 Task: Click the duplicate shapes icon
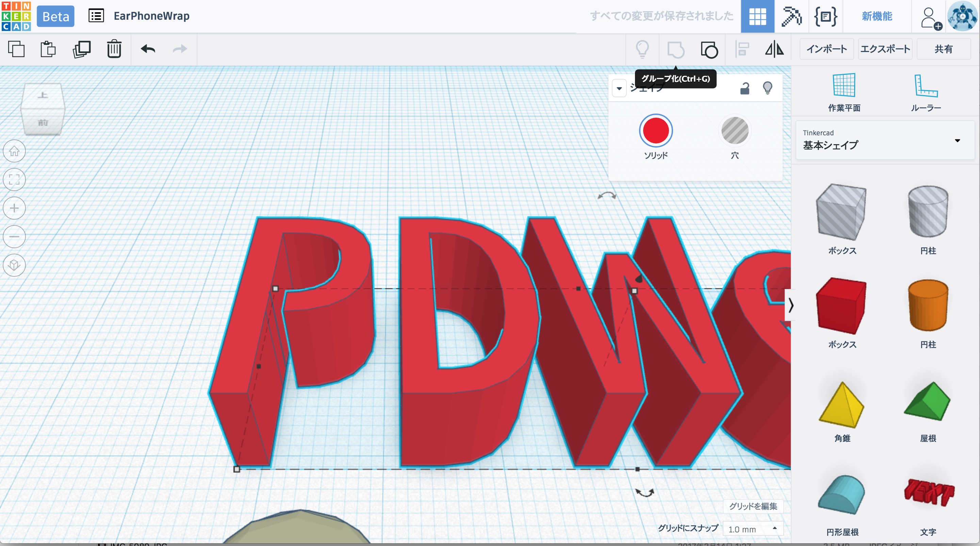[x=81, y=49]
